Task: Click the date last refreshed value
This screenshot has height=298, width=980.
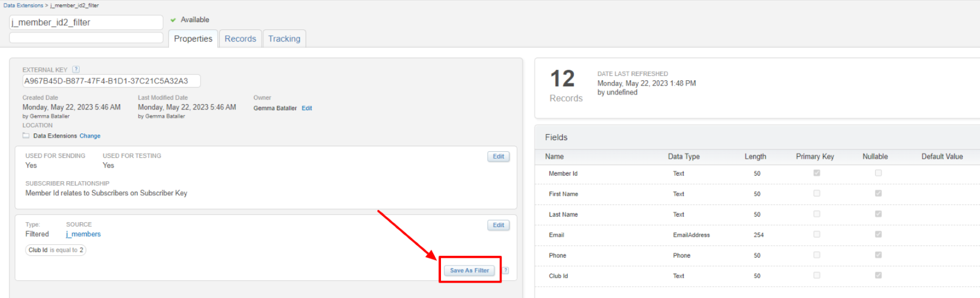Action: (647, 83)
